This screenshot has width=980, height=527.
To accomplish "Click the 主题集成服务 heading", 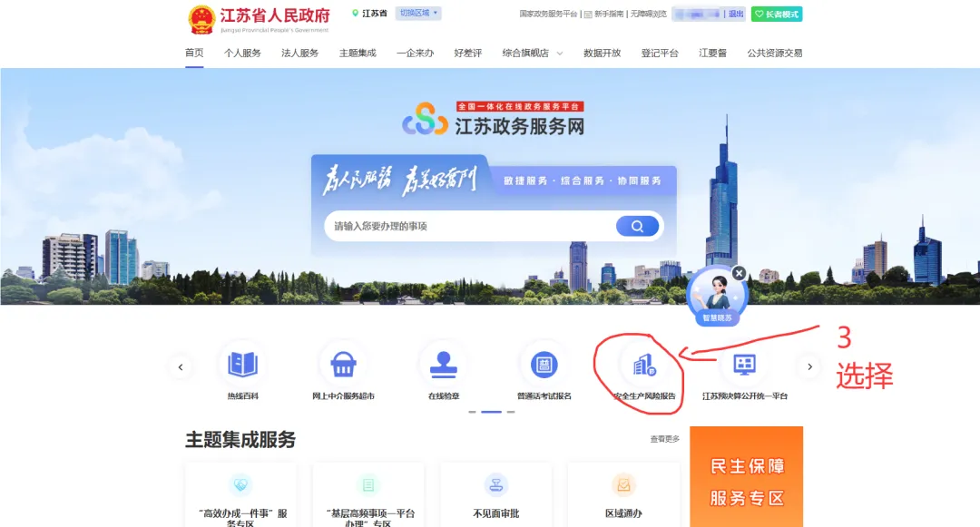I will (x=240, y=440).
